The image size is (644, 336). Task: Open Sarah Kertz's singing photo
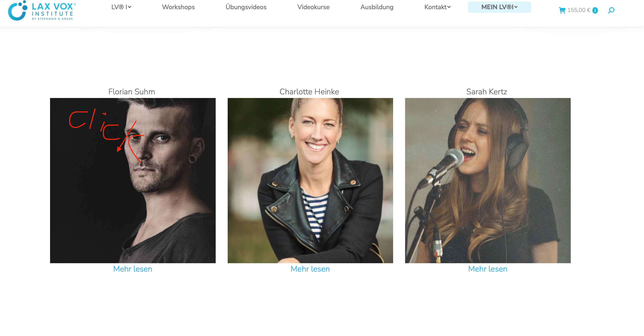pos(488,180)
